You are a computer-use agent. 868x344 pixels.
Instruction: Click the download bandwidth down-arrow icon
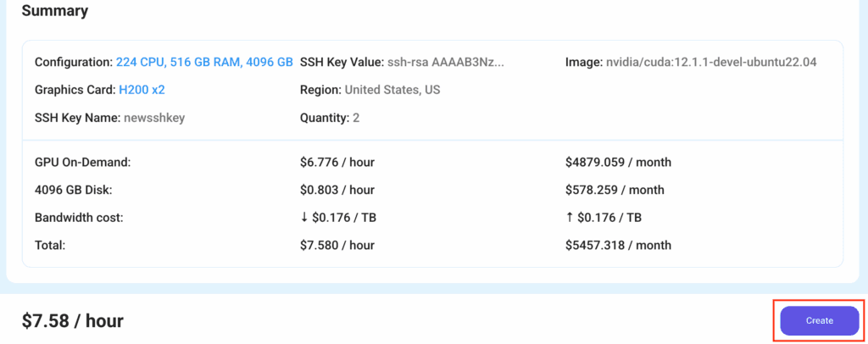pyautogui.click(x=304, y=218)
